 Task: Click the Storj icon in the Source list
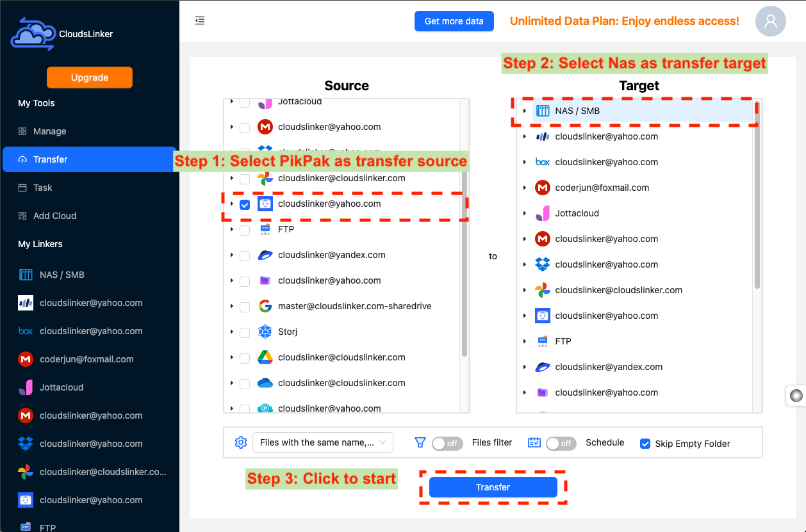[x=265, y=332]
